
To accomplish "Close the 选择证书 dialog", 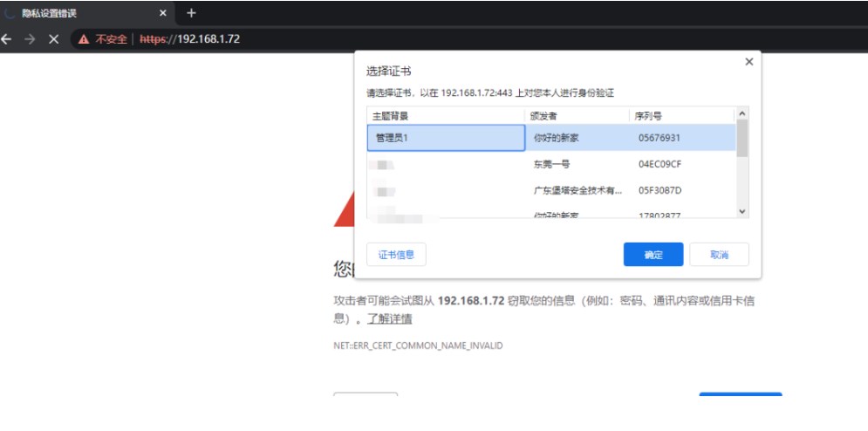I will pyautogui.click(x=748, y=62).
